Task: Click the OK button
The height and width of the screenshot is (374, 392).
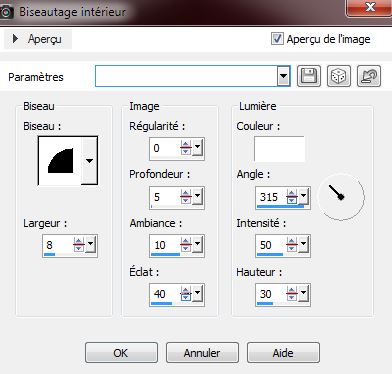Action: pos(121,353)
